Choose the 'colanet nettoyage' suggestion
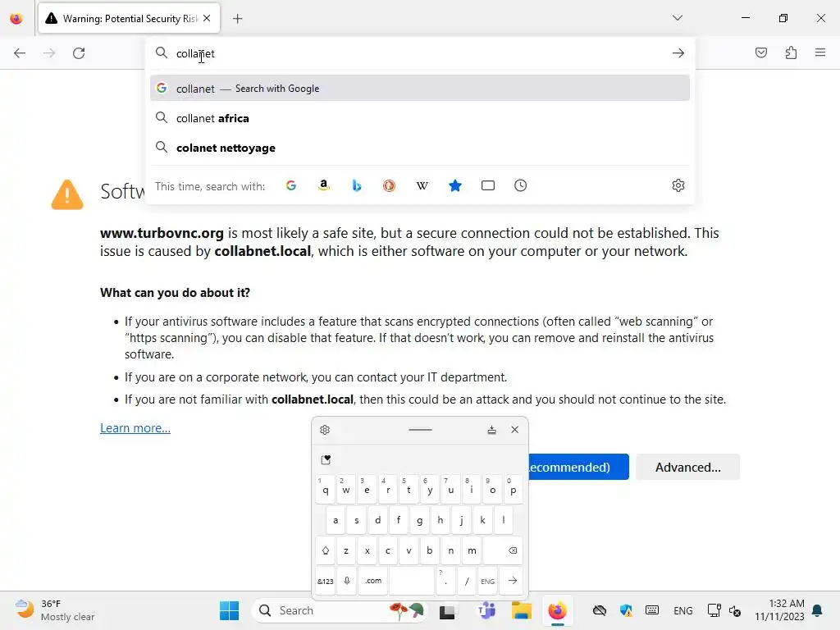Screen dimensions: 840x630 point(420,148)
